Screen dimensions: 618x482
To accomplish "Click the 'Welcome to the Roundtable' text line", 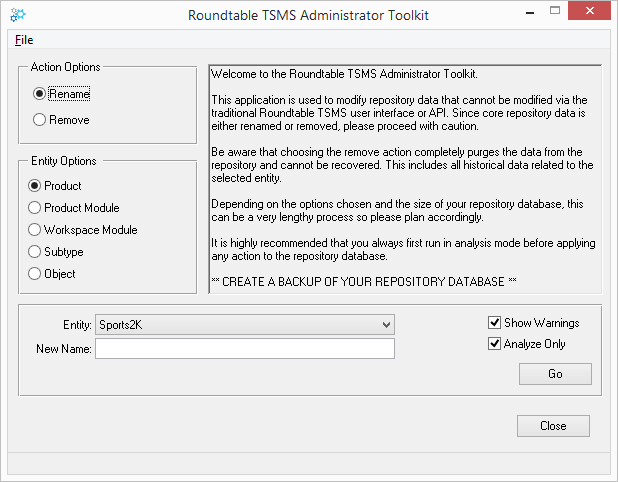I will (344, 74).
